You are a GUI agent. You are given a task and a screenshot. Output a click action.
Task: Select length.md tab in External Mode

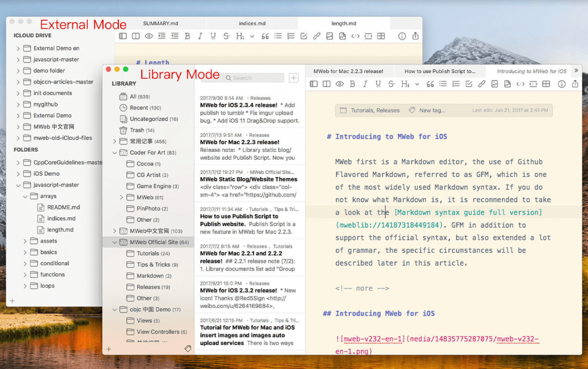[343, 23]
